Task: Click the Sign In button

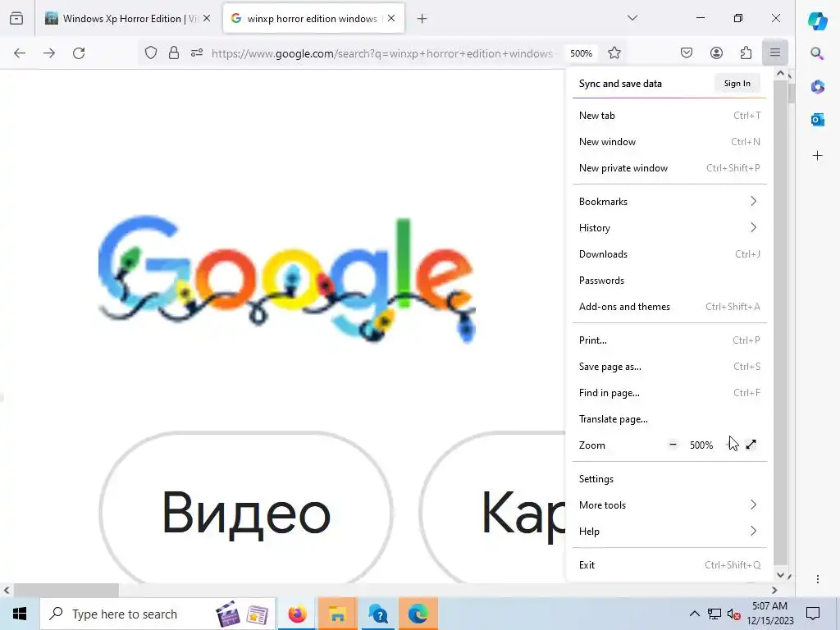Action: click(x=737, y=84)
